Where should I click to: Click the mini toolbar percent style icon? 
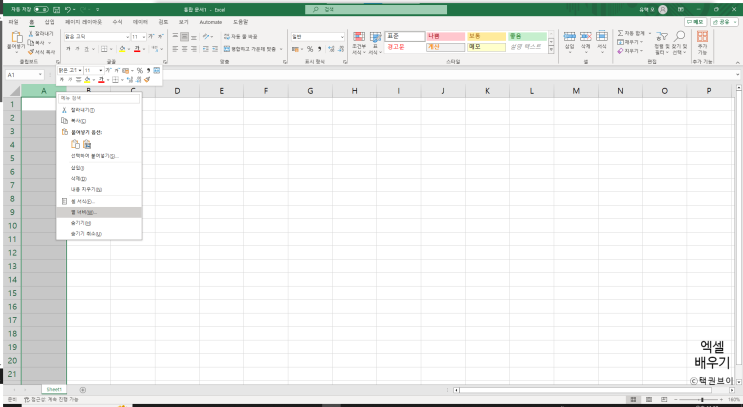(x=140, y=71)
